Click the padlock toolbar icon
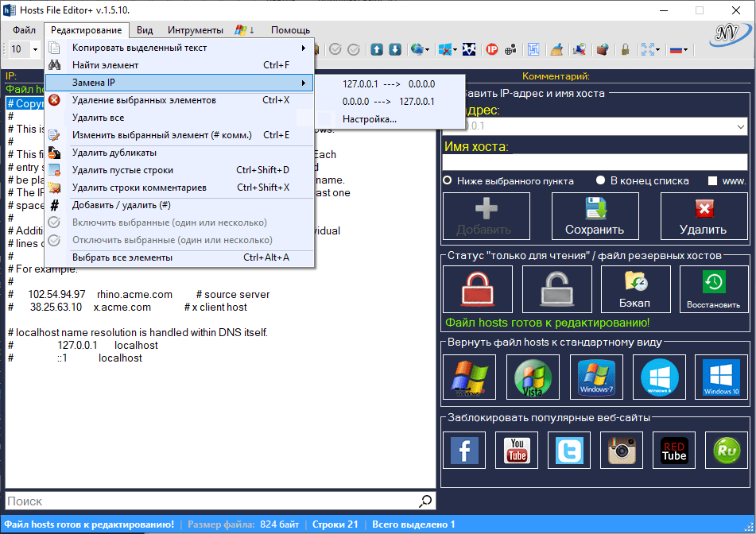756x534 pixels. tap(626, 49)
